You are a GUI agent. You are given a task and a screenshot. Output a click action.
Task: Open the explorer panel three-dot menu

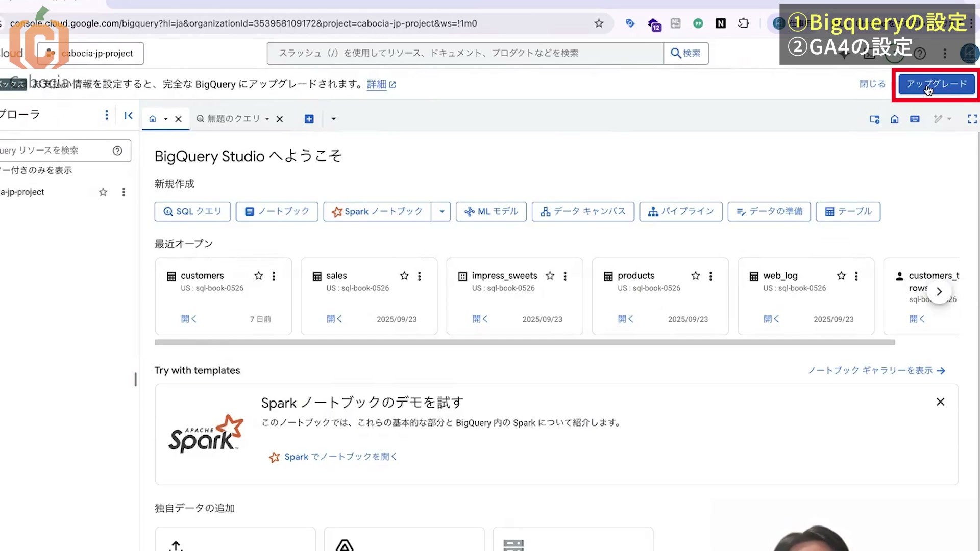107,115
